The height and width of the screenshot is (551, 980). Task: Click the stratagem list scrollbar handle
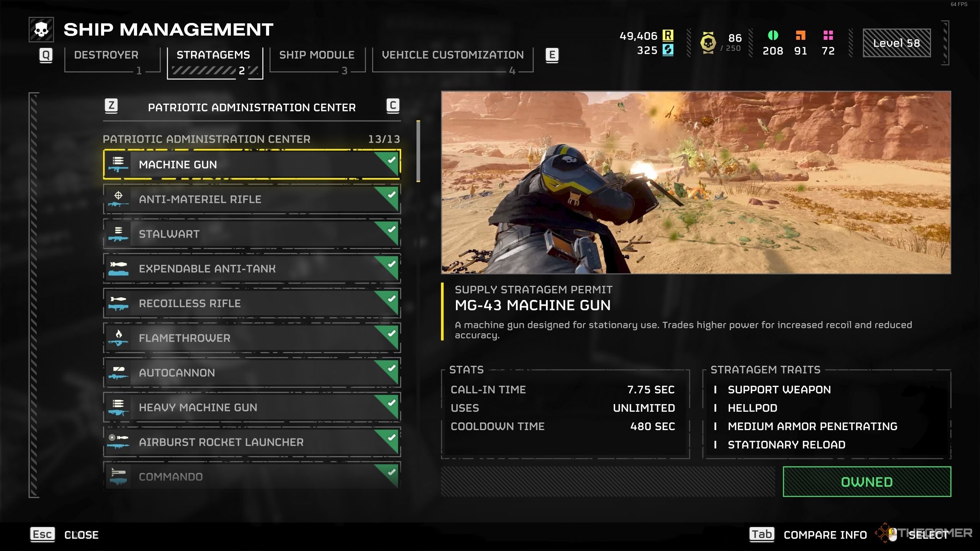pos(418,152)
